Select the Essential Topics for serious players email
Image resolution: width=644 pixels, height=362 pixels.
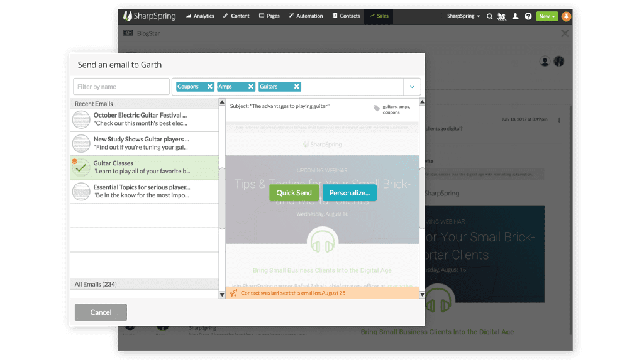(x=145, y=191)
